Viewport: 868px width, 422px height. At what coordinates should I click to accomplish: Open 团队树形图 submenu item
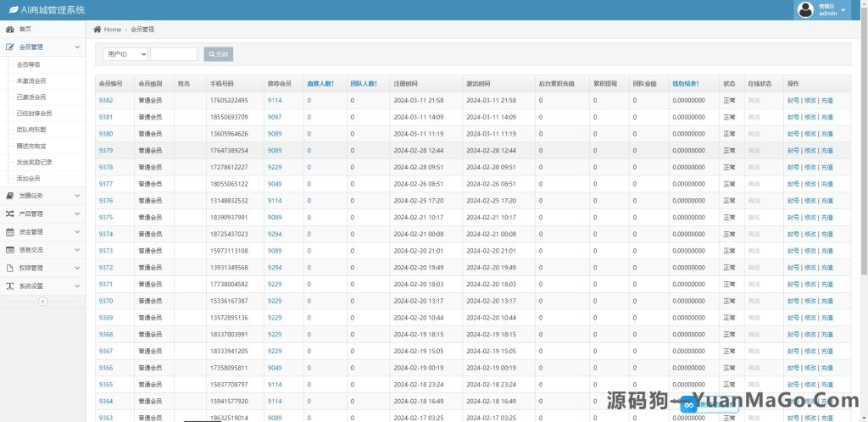pos(31,130)
